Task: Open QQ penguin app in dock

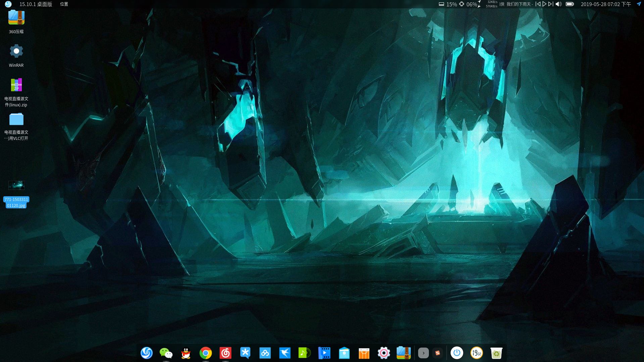Action: tap(186, 353)
